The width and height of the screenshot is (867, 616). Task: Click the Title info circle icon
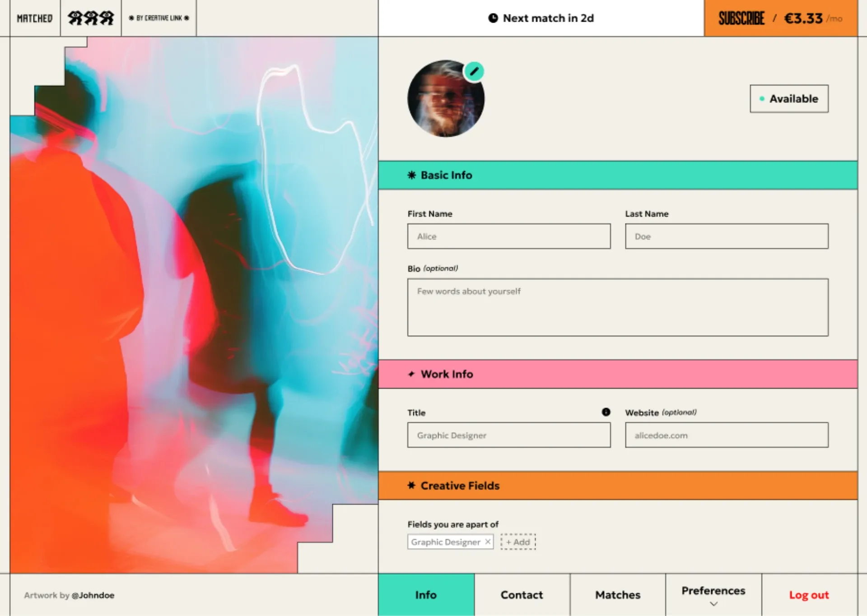tap(606, 412)
